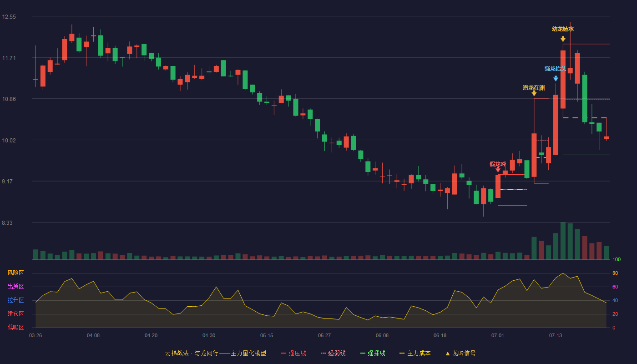
Task: Click the 拉升区 zone label
Action: coord(15,300)
